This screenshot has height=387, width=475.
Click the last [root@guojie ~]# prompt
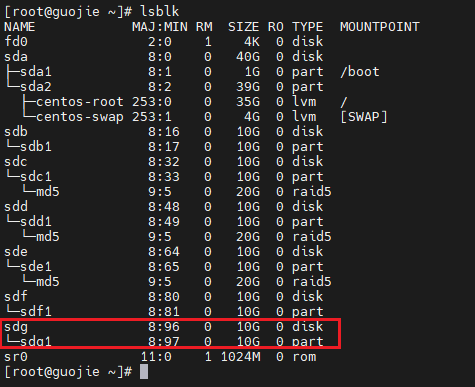point(68,372)
